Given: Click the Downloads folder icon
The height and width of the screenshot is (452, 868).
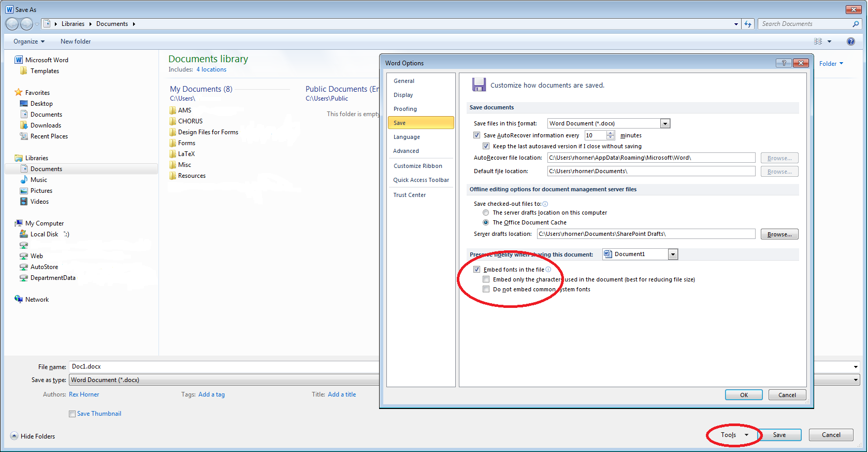Looking at the screenshot, I should (24, 125).
